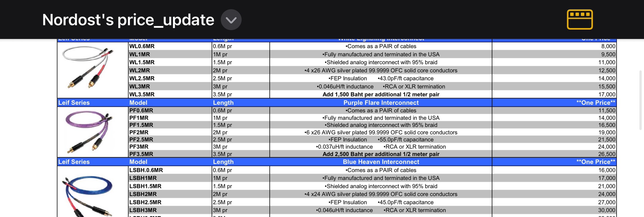Click the 16,500 price for PF1.5MR
The height and width of the screenshot is (217, 644).
click(607, 125)
